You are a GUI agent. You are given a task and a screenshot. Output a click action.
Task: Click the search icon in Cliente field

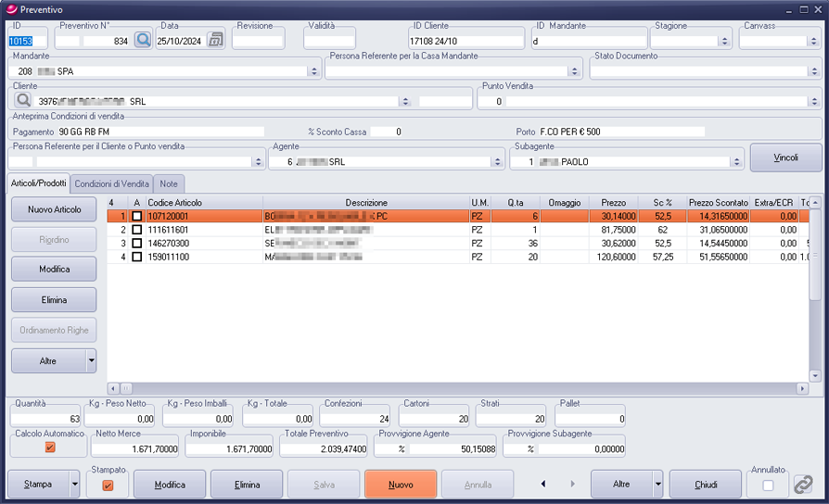pos(22,101)
